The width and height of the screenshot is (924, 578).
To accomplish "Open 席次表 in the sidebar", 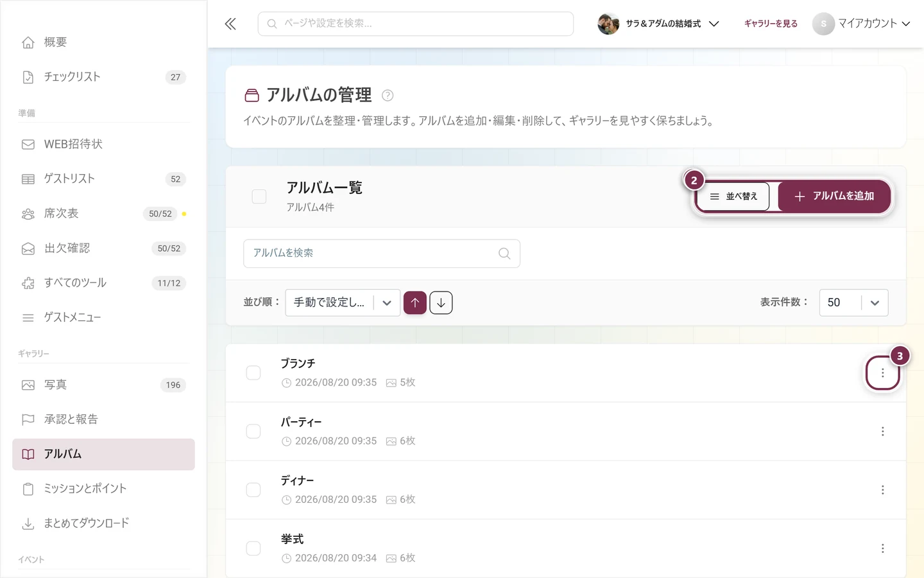I will [x=103, y=214].
